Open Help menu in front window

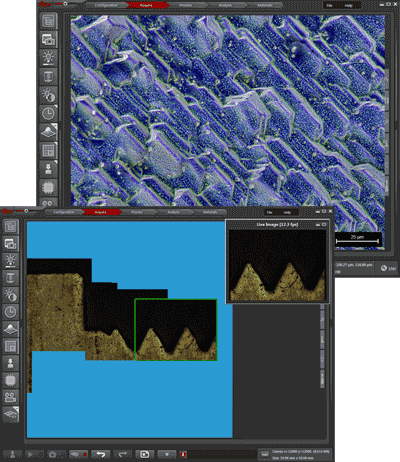pyautogui.click(x=287, y=212)
